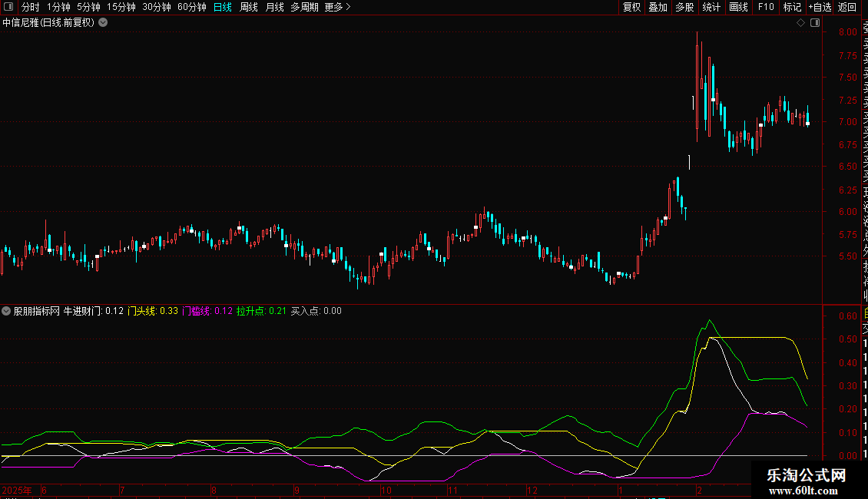
Task: Select the 5分钟 period tab
Action: [89, 8]
